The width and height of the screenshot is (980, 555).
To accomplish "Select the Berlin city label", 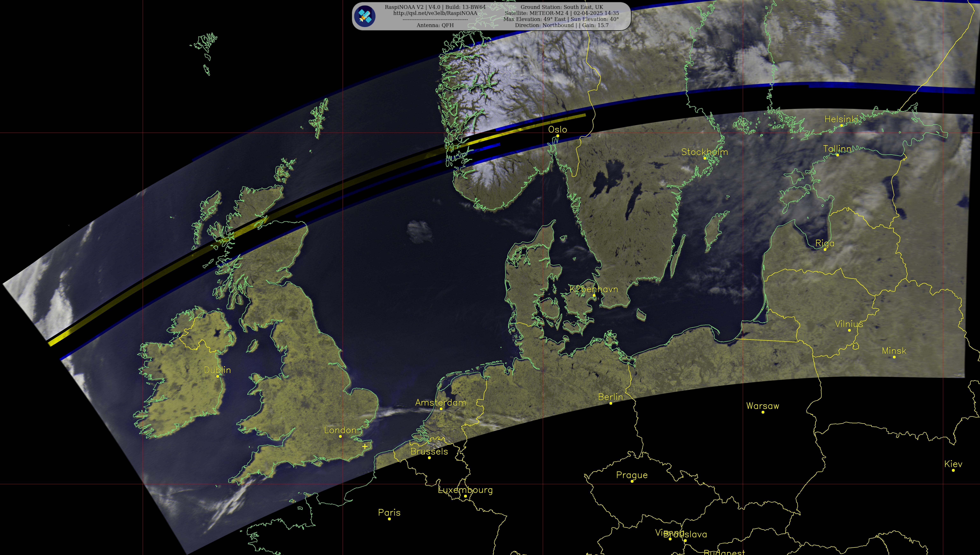I will coord(611,397).
